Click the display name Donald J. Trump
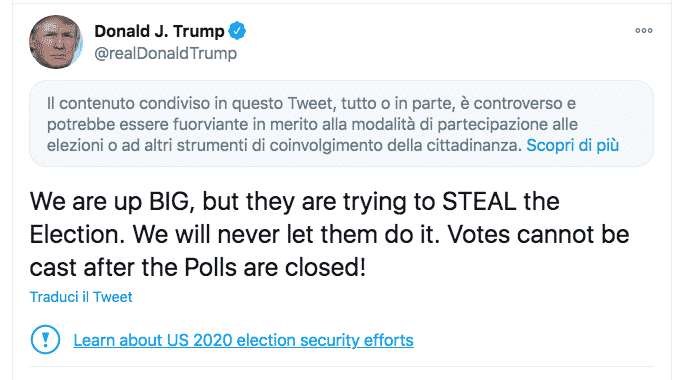The height and width of the screenshot is (380, 677). click(x=159, y=31)
